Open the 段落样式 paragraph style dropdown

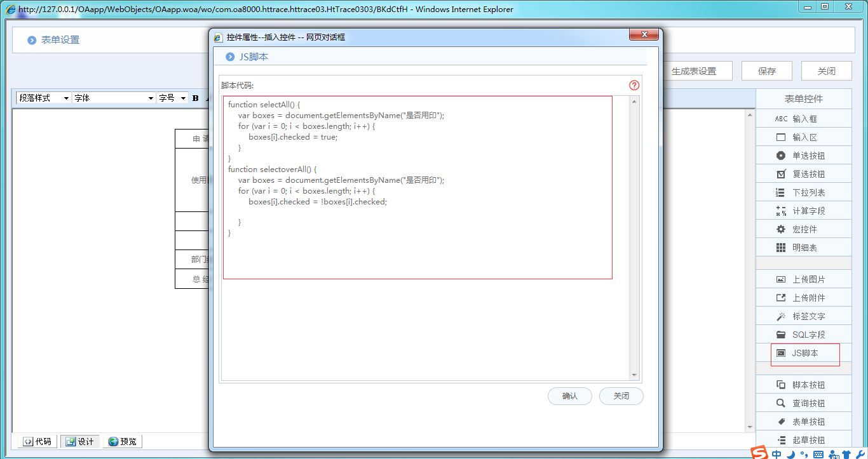(x=43, y=98)
